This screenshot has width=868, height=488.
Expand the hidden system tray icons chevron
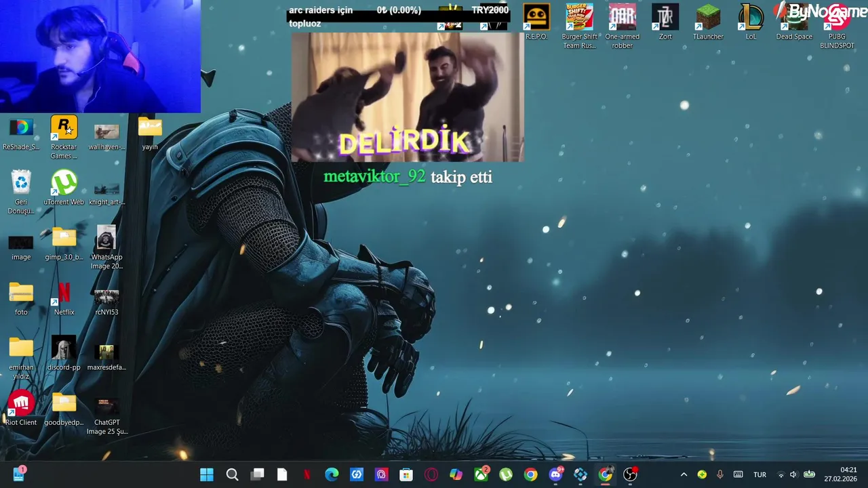pos(684,474)
